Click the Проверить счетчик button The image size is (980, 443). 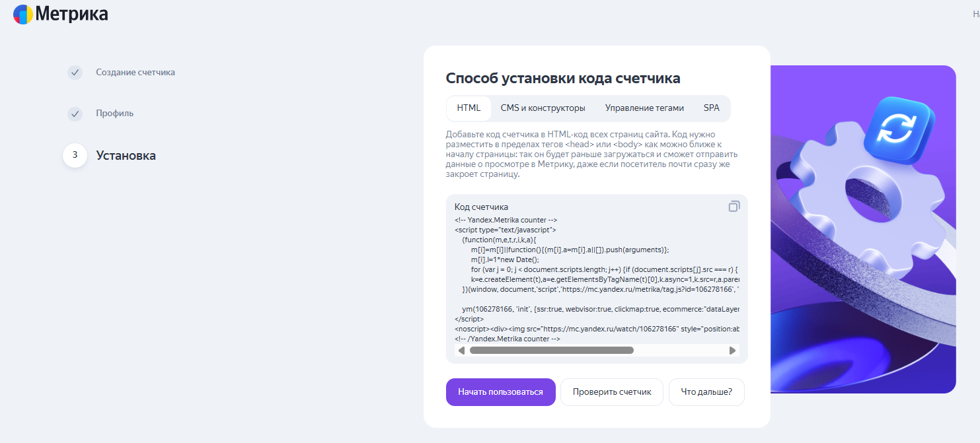click(612, 392)
